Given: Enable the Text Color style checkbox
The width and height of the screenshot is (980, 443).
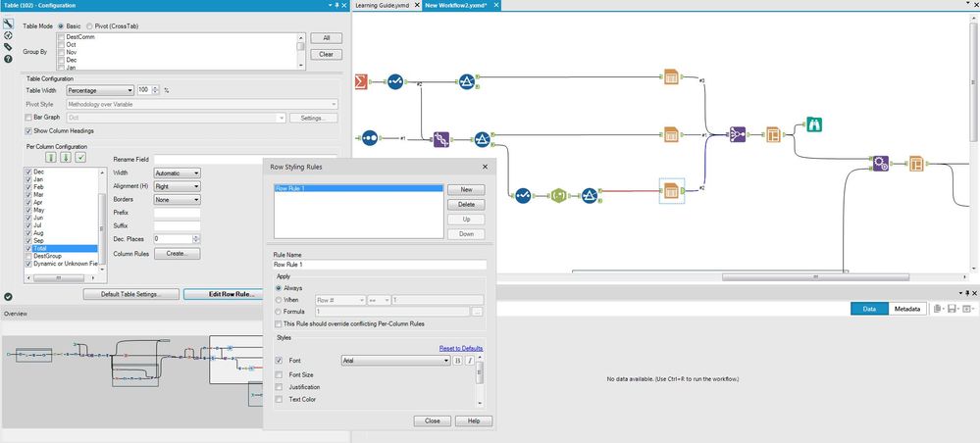Looking at the screenshot, I should (x=279, y=399).
